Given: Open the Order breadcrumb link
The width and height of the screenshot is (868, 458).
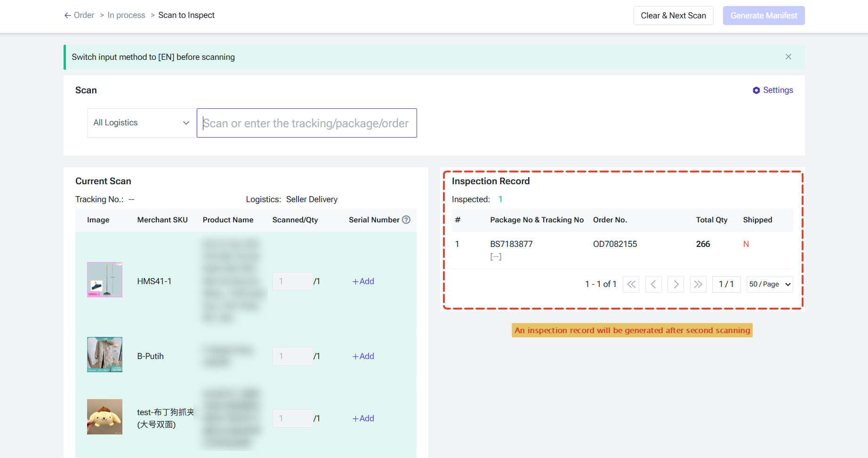Looking at the screenshot, I should (x=84, y=15).
